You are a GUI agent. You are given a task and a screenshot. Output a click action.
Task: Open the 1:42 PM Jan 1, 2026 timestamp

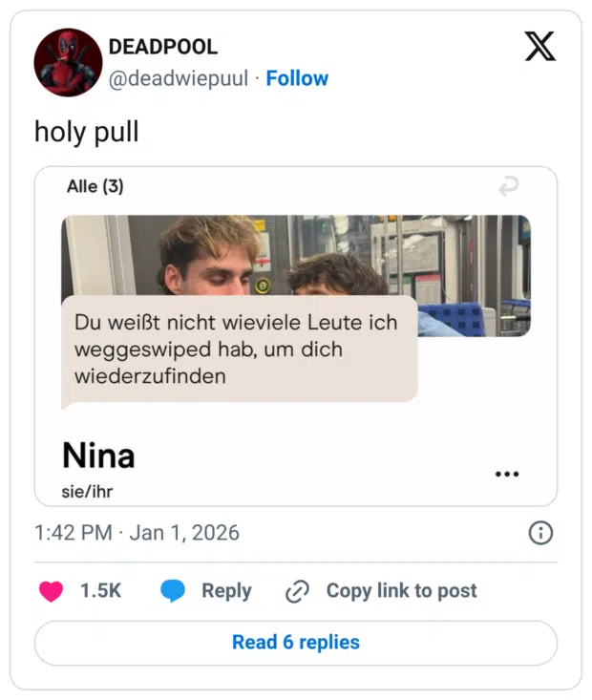(137, 533)
